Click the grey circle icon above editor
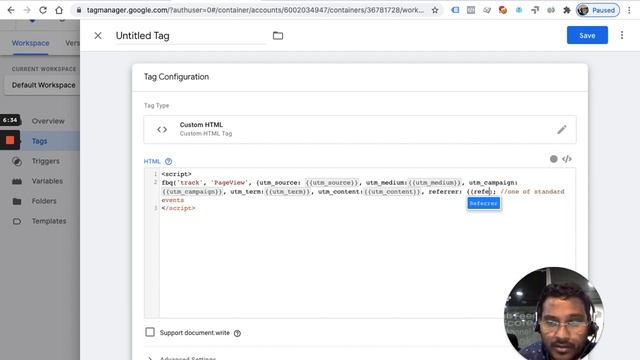The height and width of the screenshot is (360, 640). pos(553,159)
